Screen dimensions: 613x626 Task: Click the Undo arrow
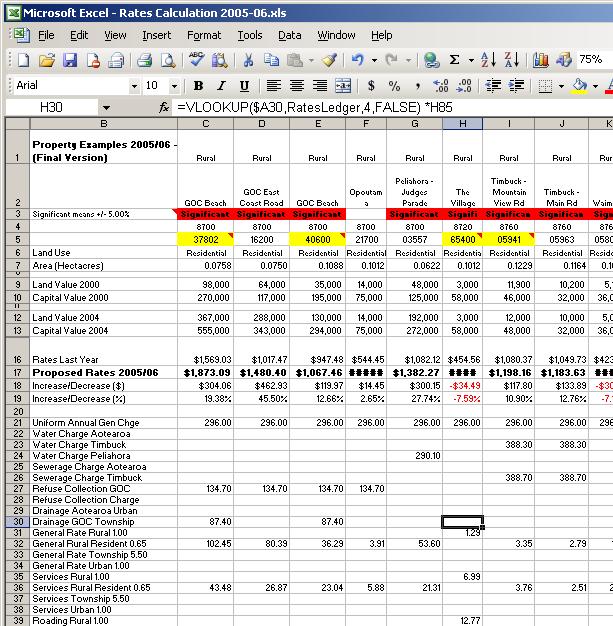point(358,60)
